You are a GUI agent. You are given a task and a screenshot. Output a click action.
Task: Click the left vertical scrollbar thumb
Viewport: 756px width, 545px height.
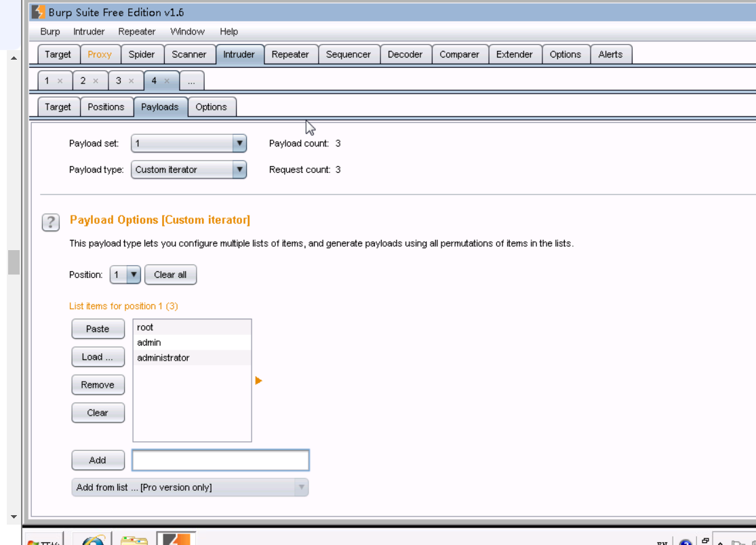14,262
